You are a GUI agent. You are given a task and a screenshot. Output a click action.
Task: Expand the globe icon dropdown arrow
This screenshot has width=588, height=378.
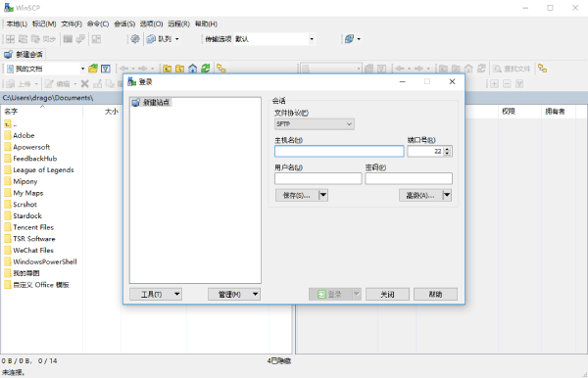click(x=359, y=39)
